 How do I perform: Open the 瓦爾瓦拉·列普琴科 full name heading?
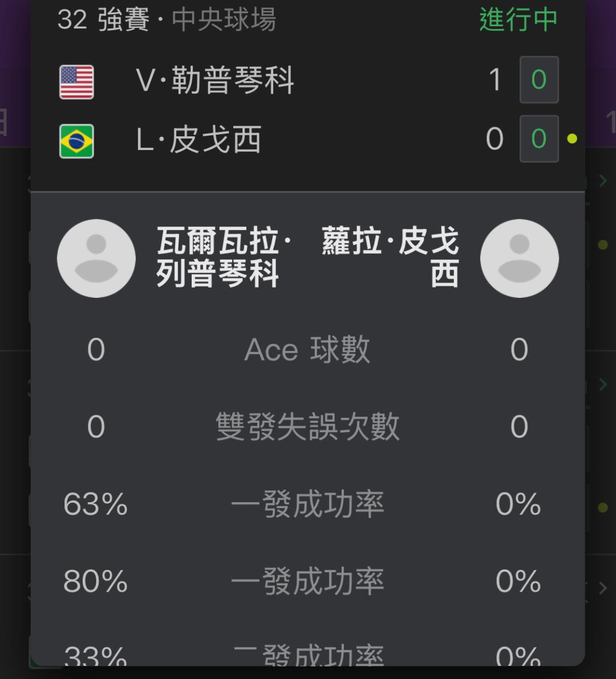coord(224,257)
